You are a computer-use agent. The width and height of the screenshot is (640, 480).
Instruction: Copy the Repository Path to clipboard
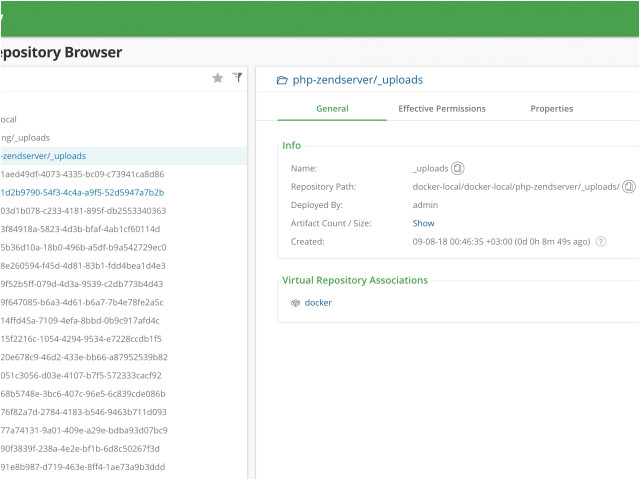(x=629, y=187)
